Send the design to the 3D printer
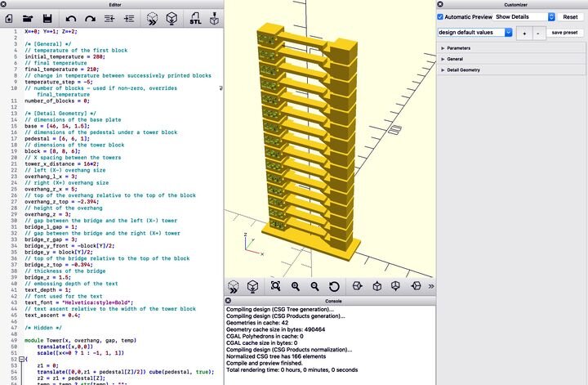The image size is (588, 385). [x=216, y=17]
